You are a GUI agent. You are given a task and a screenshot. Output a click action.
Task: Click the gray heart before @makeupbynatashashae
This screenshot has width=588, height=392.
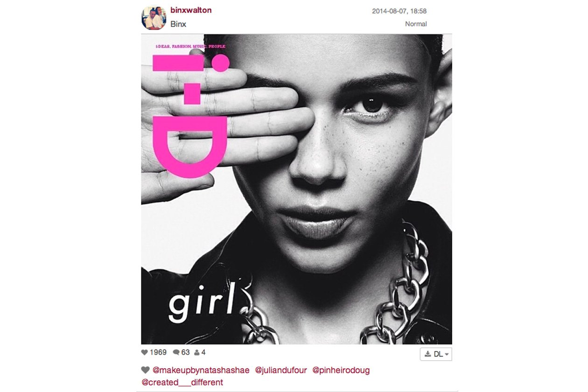pyautogui.click(x=145, y=370)
